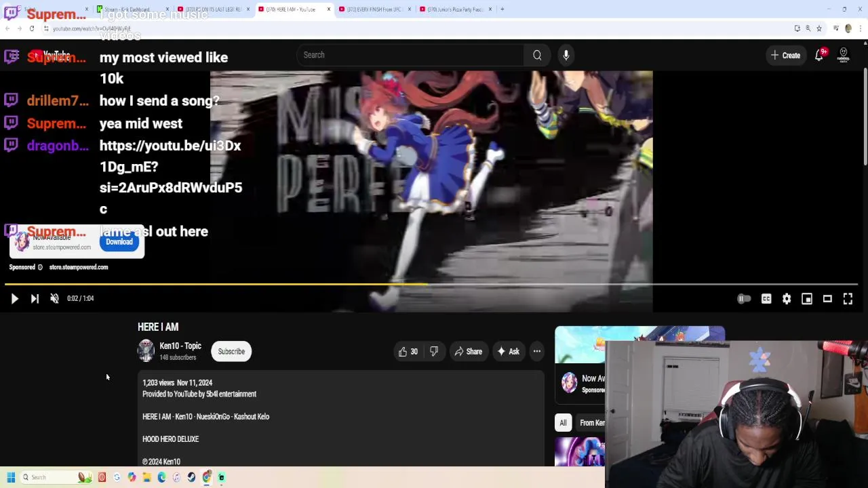The image size is (868, 488).
Task: Open Steam from the taskbar
Action: click(x=191, y=477)
